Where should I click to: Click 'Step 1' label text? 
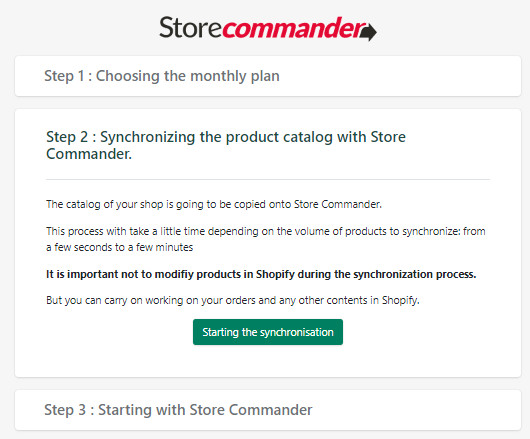pyautogui.click(x=64, y=76)
